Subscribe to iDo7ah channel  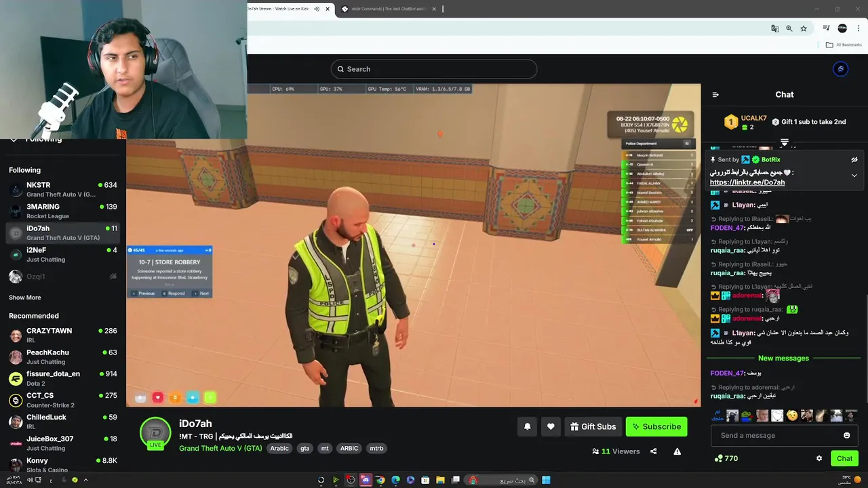pyautogui.click(x=656, y=426)
